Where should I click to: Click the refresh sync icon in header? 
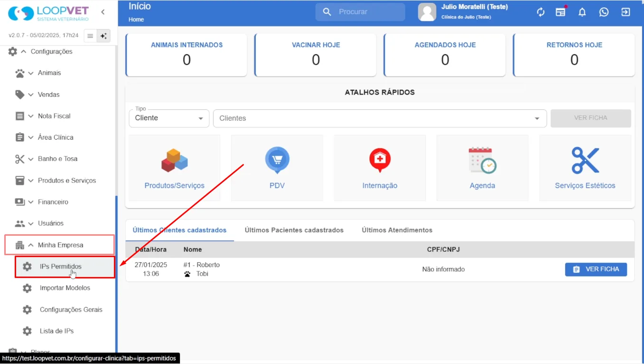pos(541,12)
